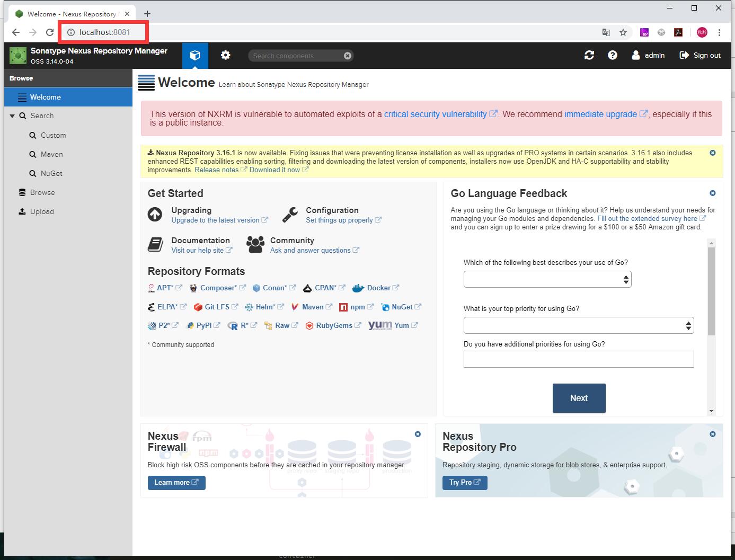Click Learn more in Nexus Firewall

coord(176,483)
